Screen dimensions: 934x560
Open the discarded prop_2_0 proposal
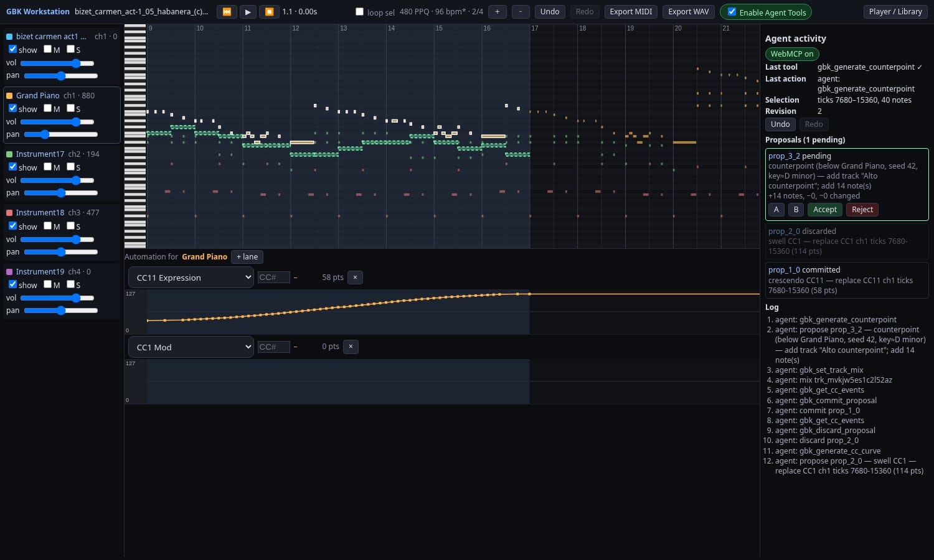pyautogui.click(x=847, y=241)
